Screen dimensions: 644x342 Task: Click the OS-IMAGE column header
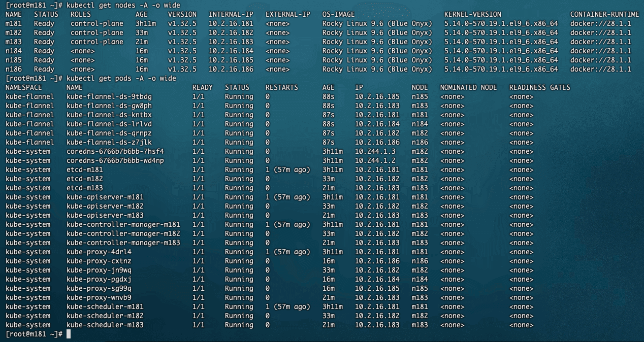coord(338,14)
